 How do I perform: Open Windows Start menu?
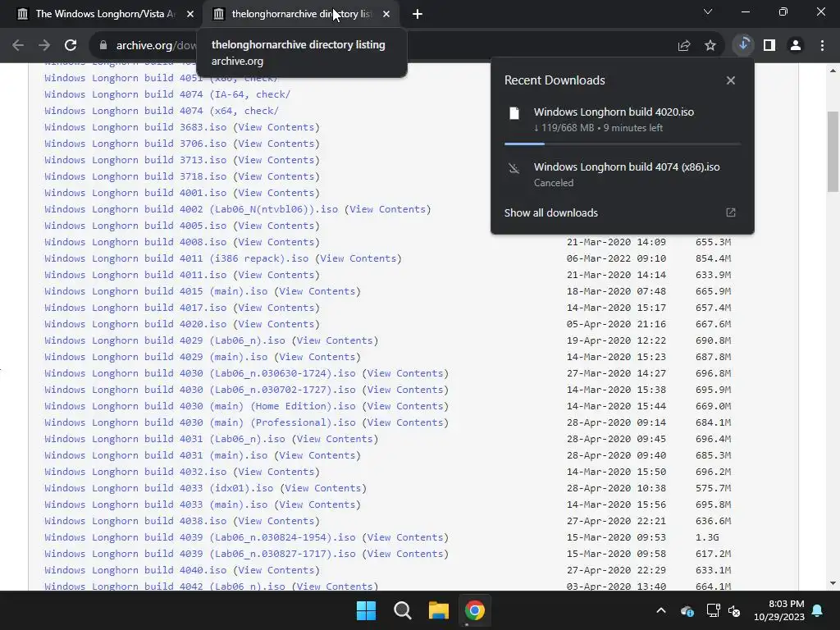(x=367, y=610)
